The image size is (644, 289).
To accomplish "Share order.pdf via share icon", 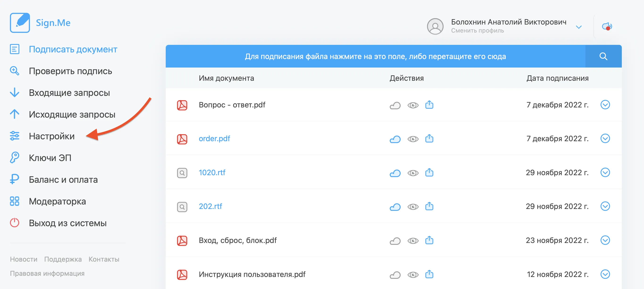I will [x=429, y=138].
